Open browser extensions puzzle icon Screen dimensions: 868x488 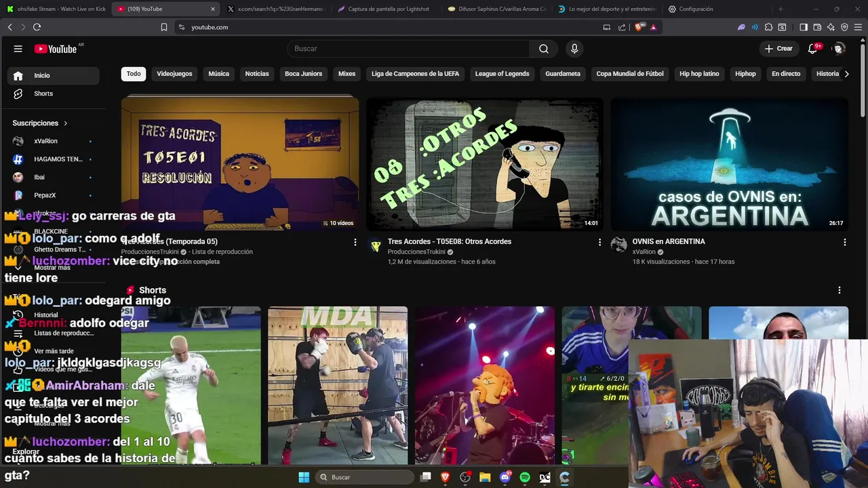click(768, 27)
